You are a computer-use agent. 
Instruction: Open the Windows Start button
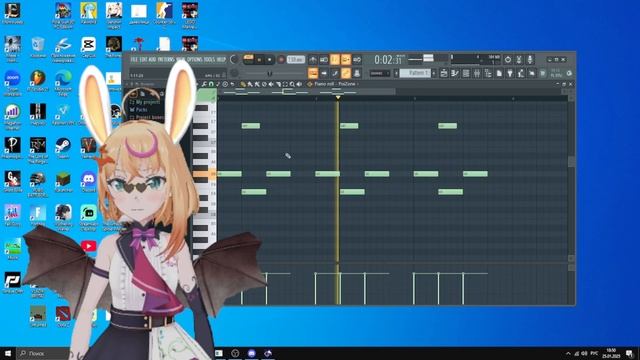pos(8,353)
